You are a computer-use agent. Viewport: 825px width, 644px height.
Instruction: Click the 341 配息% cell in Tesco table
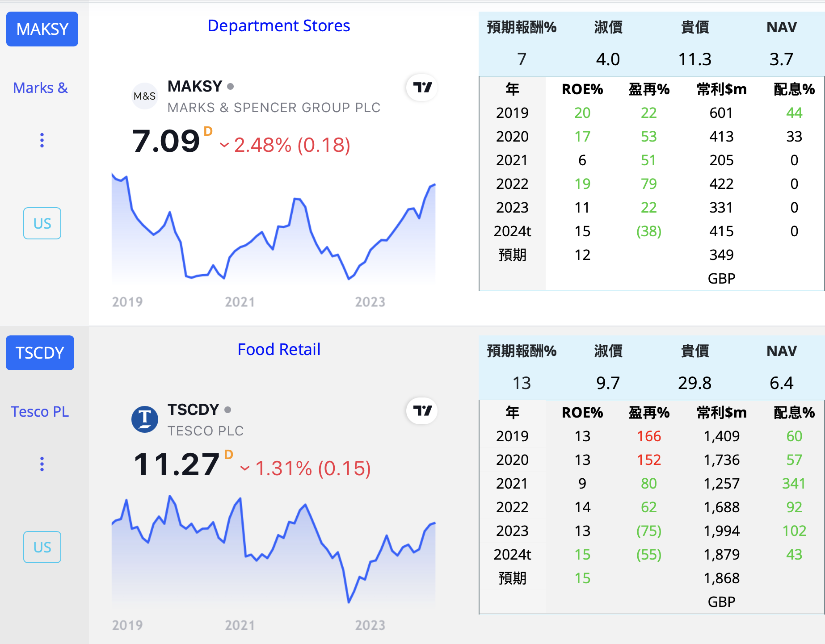(794, 484)
